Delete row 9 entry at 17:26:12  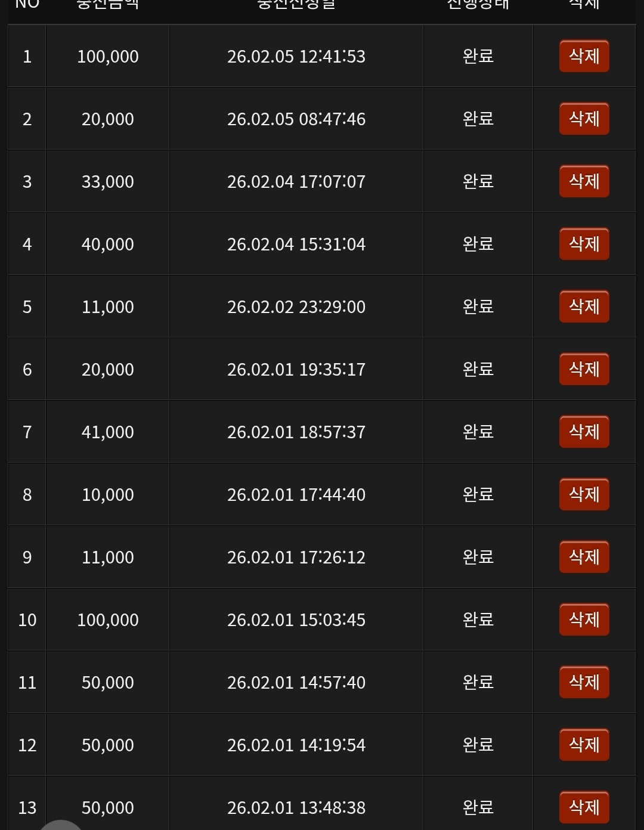(x=584, y=557)
